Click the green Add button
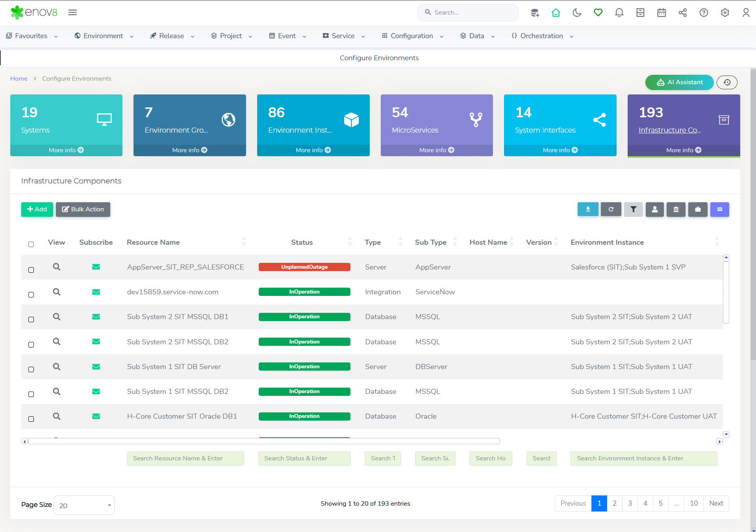The width and height of the screenshot is (756, 532). tap(37, 209)
